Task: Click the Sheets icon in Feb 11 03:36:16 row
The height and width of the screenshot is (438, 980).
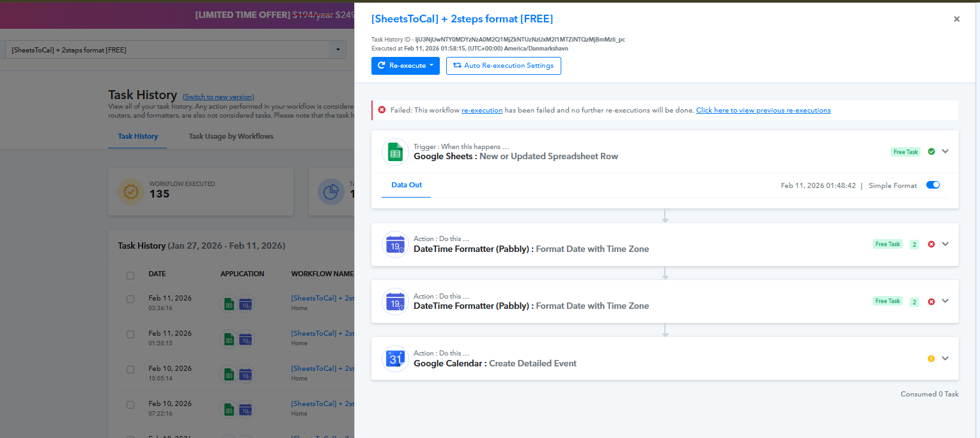Action: (x=229, y=303)
